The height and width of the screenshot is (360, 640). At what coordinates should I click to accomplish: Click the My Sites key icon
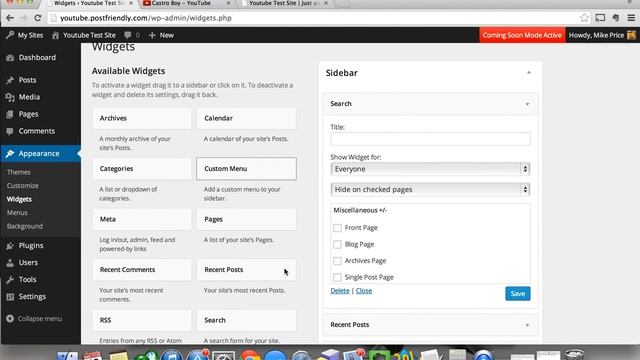click(10, 35)
